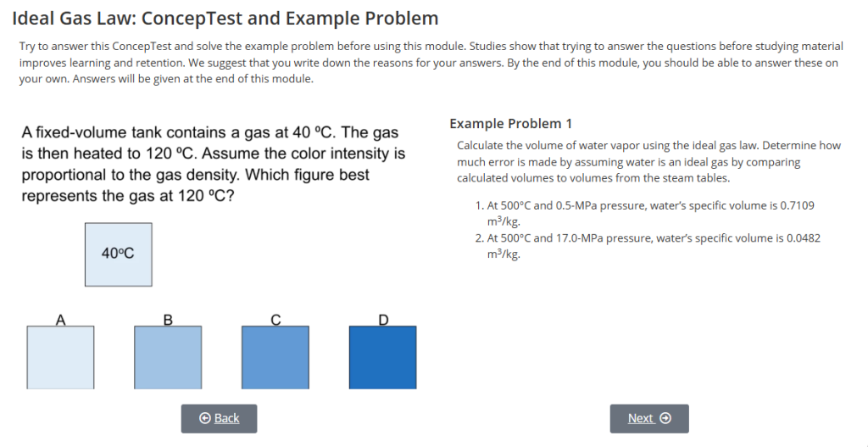
Task: Choose light blue square B
Action: coord(168,357)
